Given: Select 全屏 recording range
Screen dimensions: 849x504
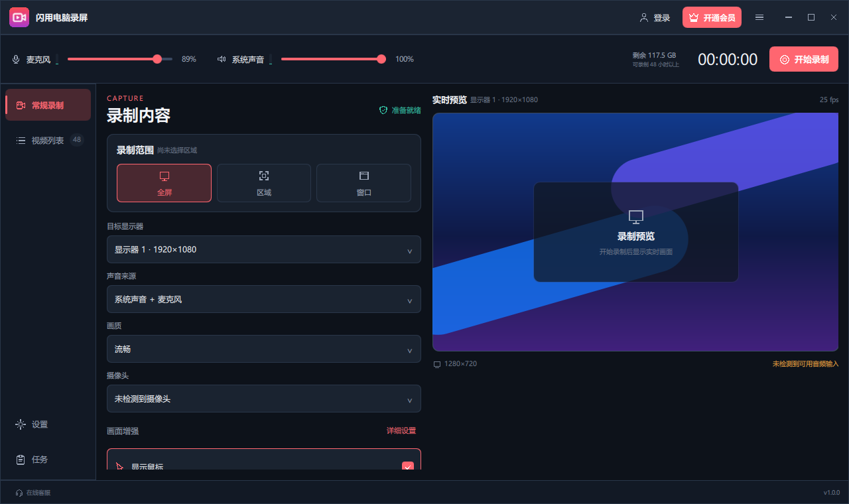Looking at the screenshot, I should click(x=164, y=183).
